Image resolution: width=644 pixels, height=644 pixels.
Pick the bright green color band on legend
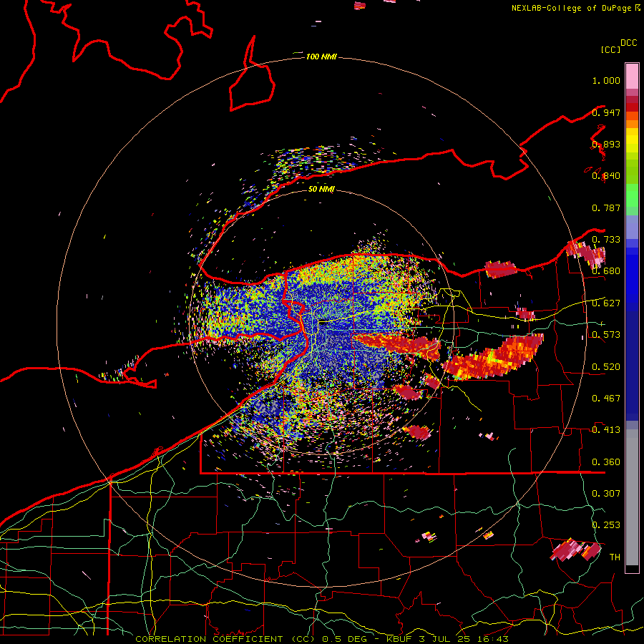[632, 195]
